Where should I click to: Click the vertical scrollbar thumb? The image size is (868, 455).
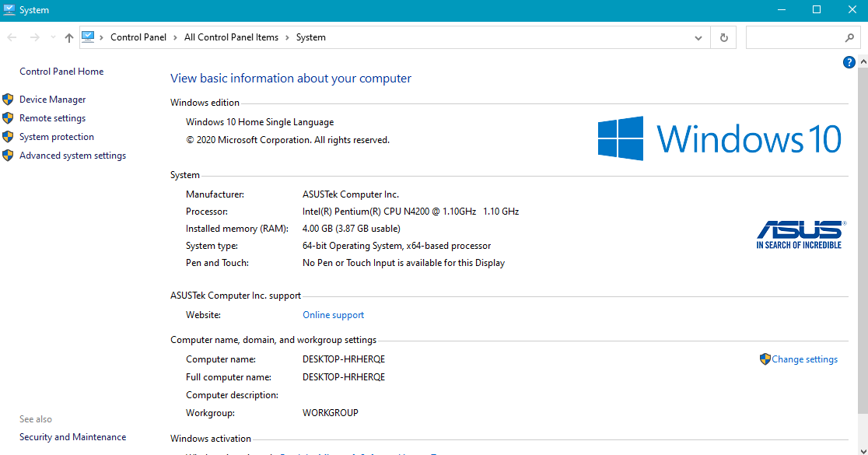[863, 241]
